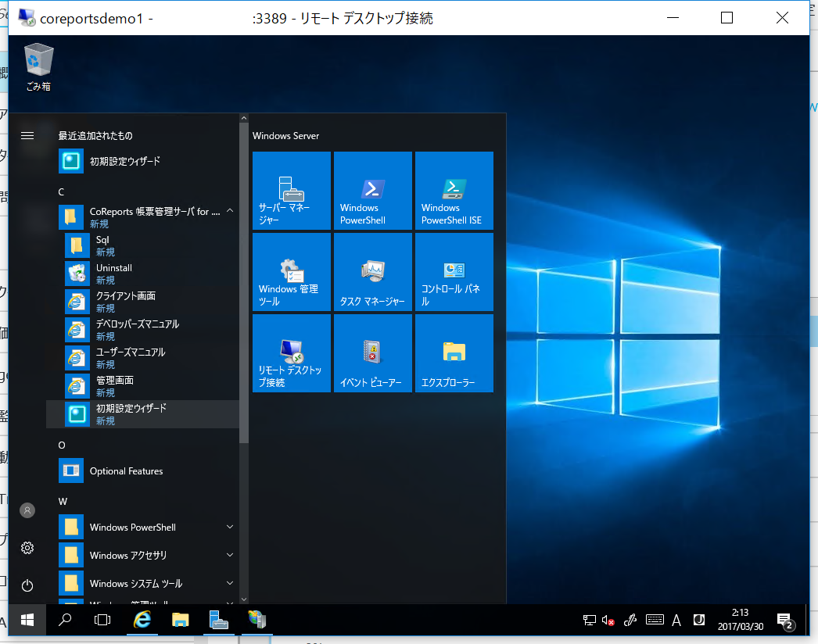Click the Windows Start button
This screenshot has height=644, width=818.
click(27, 620)
